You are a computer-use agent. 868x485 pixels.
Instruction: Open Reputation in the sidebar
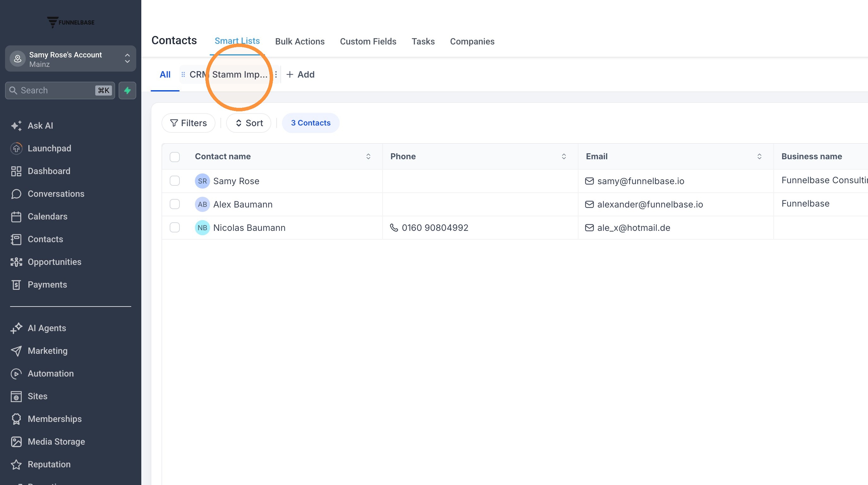[x=41, y=465]
